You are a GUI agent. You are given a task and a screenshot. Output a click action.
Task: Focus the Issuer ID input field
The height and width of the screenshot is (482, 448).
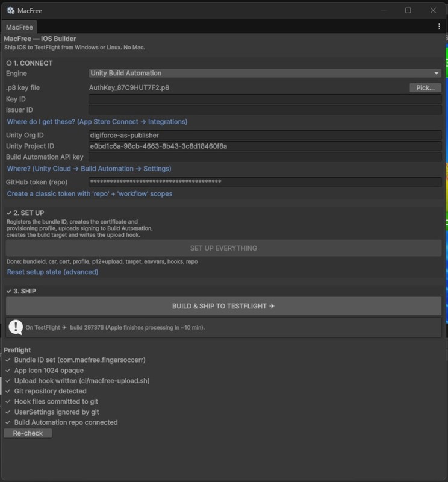click(265, 110)
